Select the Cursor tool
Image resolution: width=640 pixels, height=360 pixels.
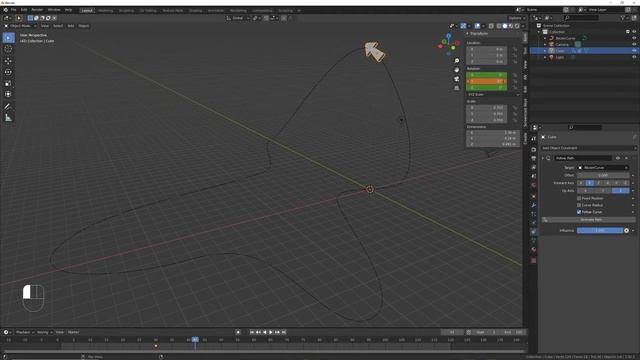click(8, 49)
